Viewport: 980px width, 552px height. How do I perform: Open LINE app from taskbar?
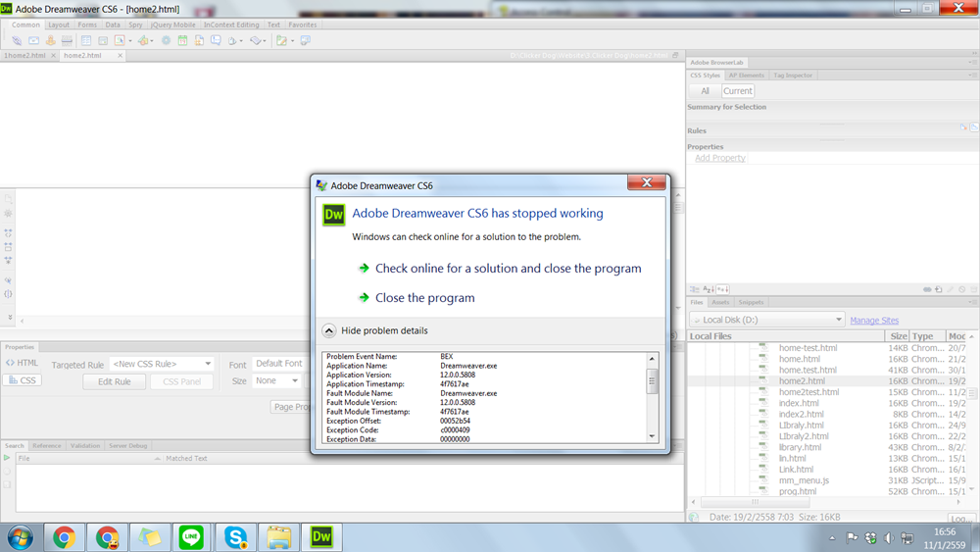click(191, 537)
